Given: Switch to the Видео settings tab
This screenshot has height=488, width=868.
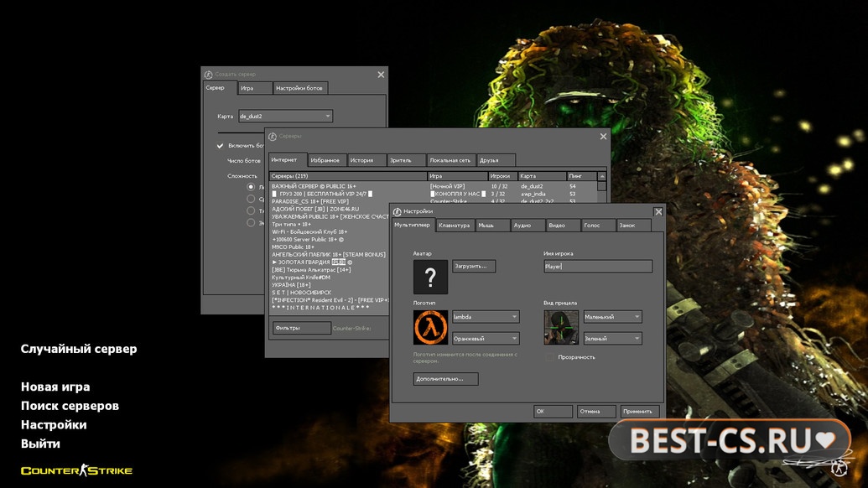Looking at the screenshot, I should [x=563, y=226].
